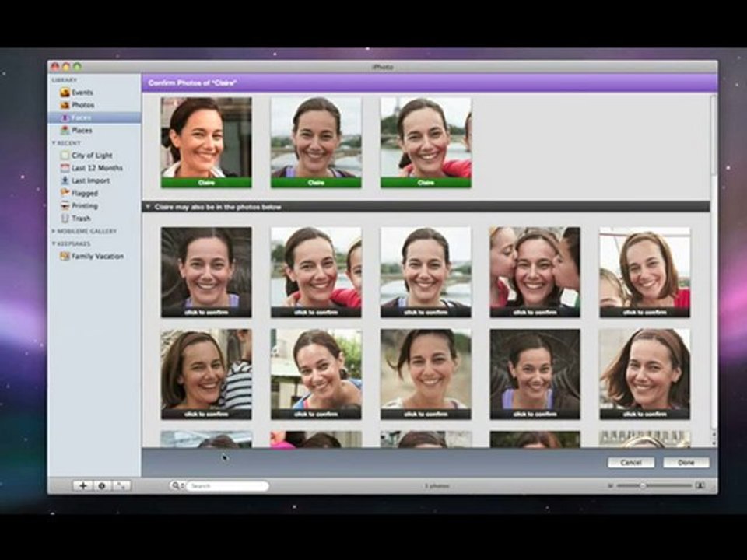
Task: Select confirmed Claire photo with Eiffel Tower
Action: tap(426, 142)
